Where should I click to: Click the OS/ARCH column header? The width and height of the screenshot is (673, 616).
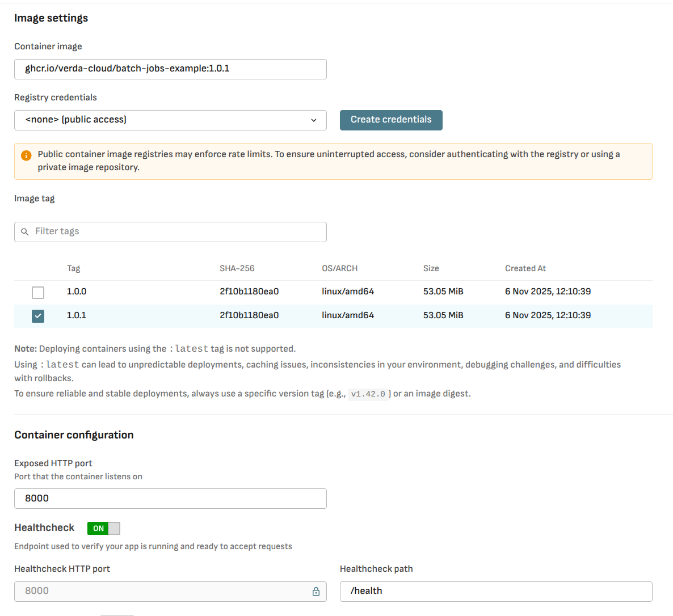tap(339, 268)
